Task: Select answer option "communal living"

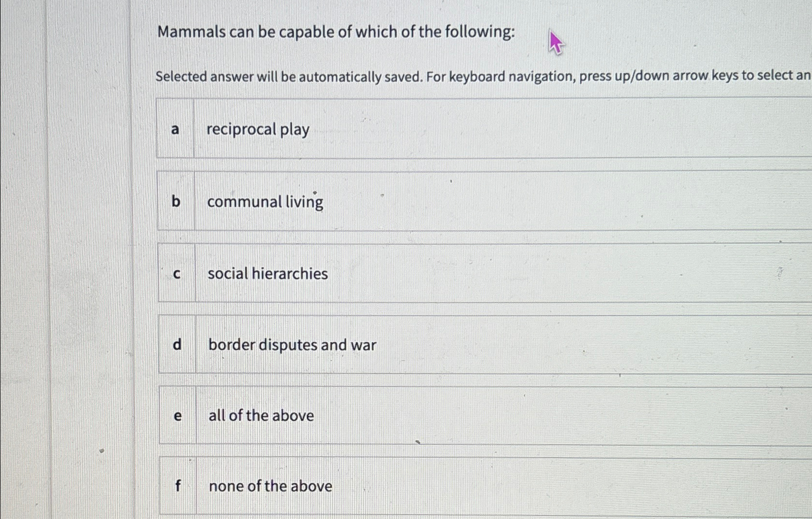Action: pyautogui.click(x=264, y=201)
